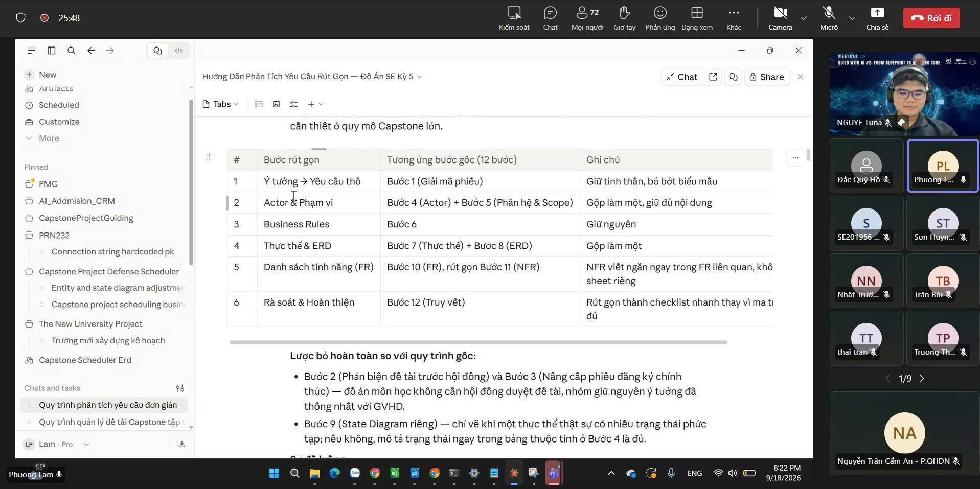Open the Tabs dropdown
Image resolution: width=980 pixels, height=489 pixels.
[x=220, y=104]
